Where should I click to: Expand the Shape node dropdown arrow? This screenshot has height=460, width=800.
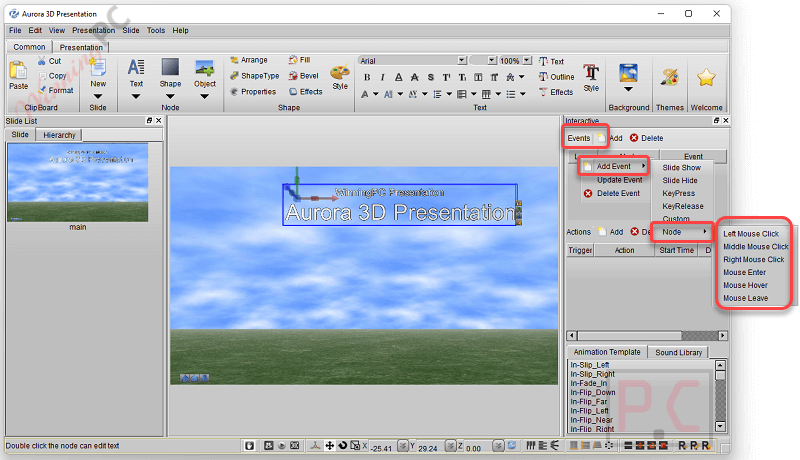coord(170,96)
